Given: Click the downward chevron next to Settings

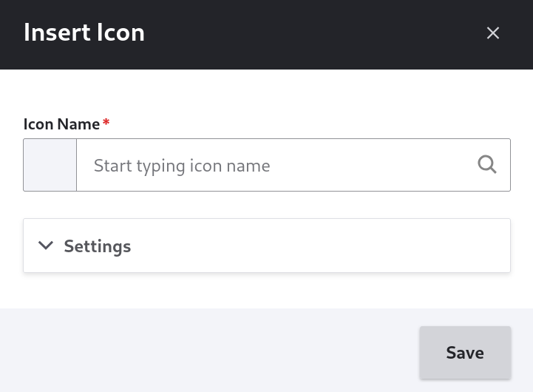Looking at the screenshot, I should coord(46,245).
